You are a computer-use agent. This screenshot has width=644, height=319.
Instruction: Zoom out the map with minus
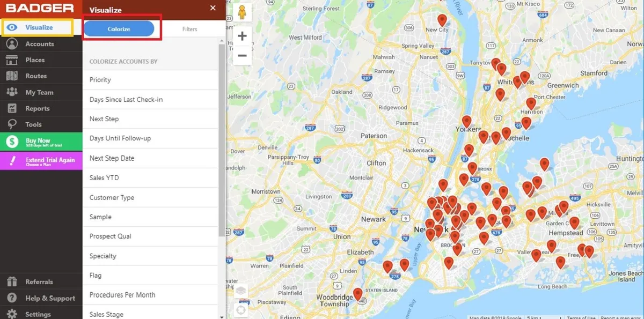[x=242, y=55]
